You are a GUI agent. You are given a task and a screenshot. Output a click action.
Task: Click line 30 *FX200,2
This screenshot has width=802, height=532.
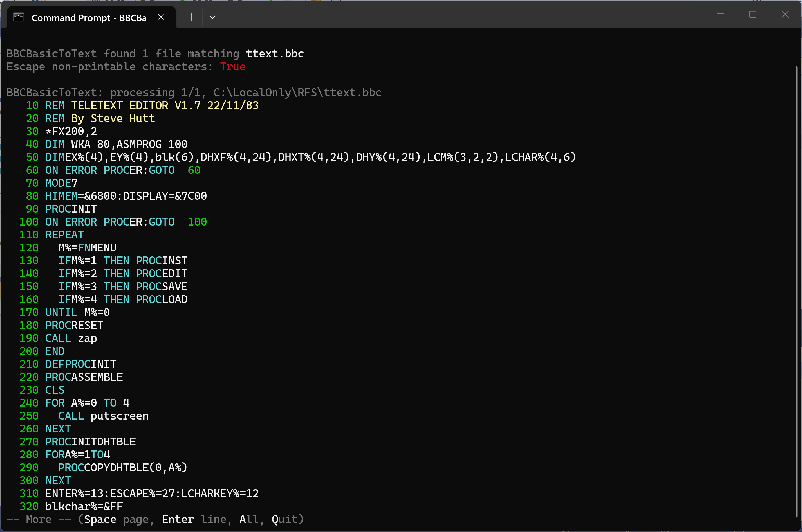pos(61,131)
